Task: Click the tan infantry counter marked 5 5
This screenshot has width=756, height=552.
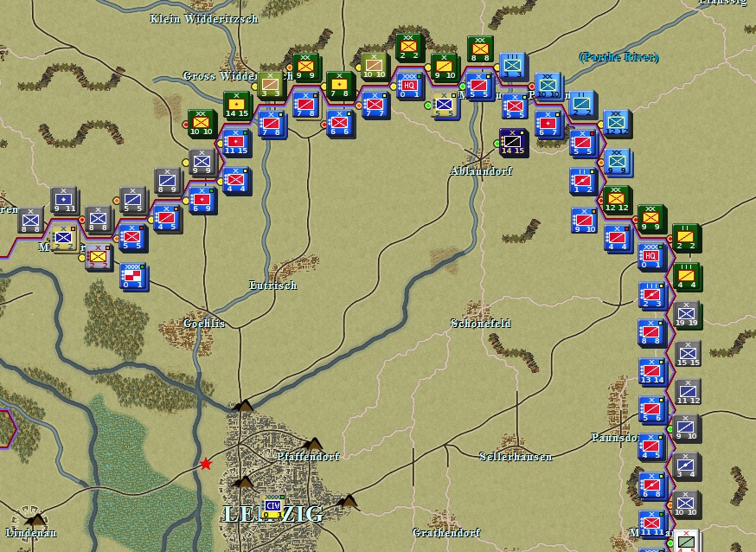Action: (x=444, y=105)
